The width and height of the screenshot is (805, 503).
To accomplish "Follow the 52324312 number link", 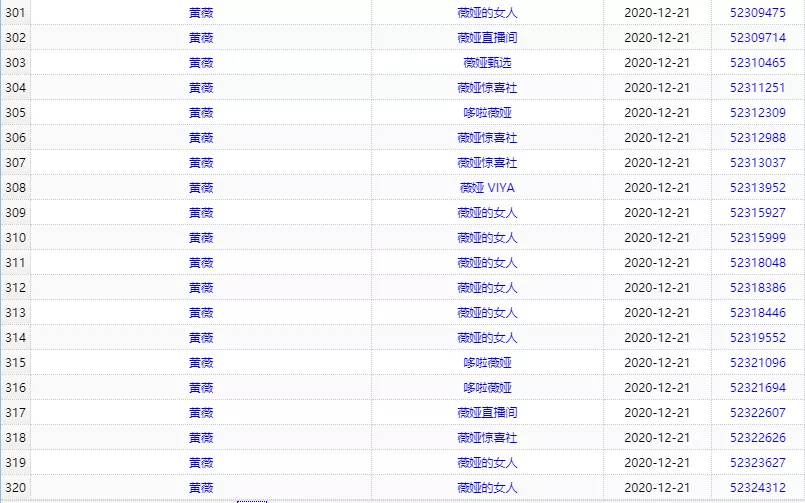I will pyautogui.click(x=758, y=488).
